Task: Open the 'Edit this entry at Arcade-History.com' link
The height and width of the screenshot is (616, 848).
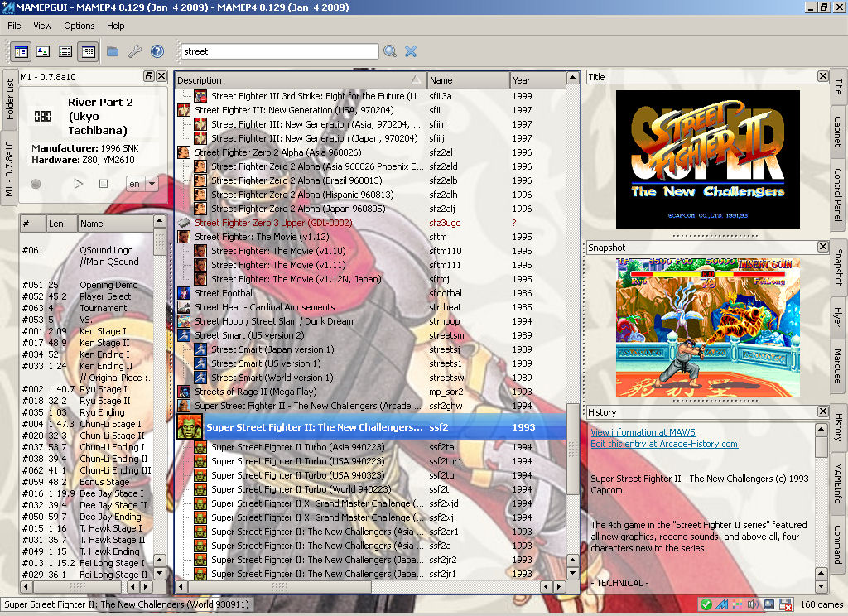Action: pyautogui.click(x=664, y=444)
